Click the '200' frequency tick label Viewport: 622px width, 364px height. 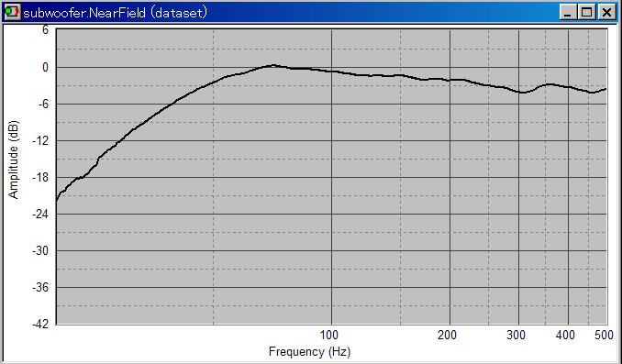[x=447, y=336]
